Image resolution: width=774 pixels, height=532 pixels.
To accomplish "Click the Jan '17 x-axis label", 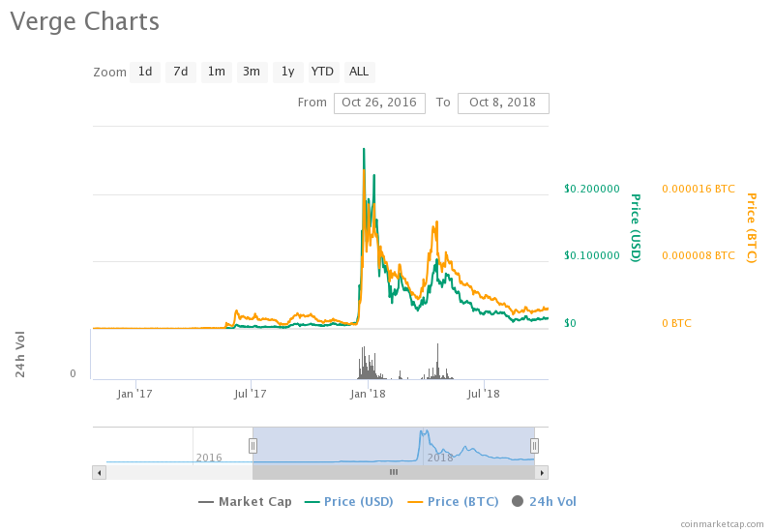I will pyautogui.click(x=134, y=394).
